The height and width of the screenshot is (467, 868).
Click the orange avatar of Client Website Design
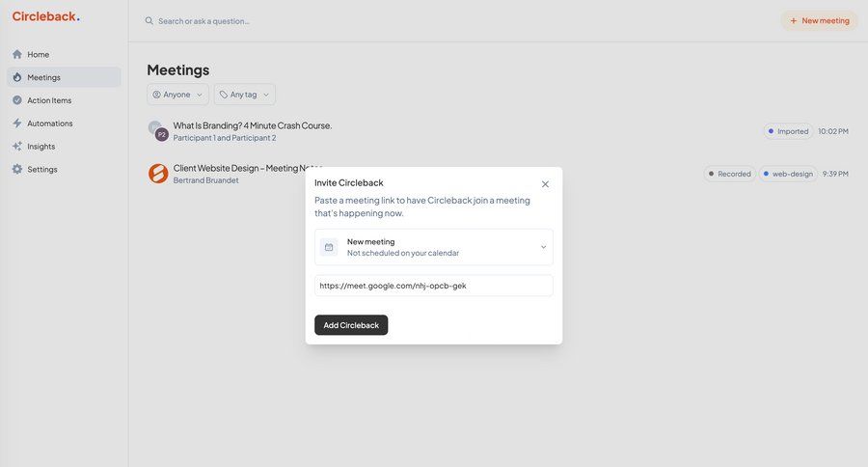(x=158, y=174)
